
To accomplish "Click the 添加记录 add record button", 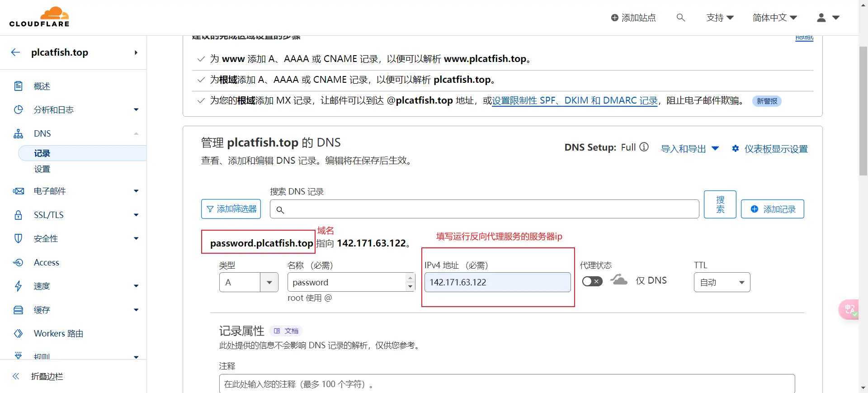I will click(x=773, y=209).
